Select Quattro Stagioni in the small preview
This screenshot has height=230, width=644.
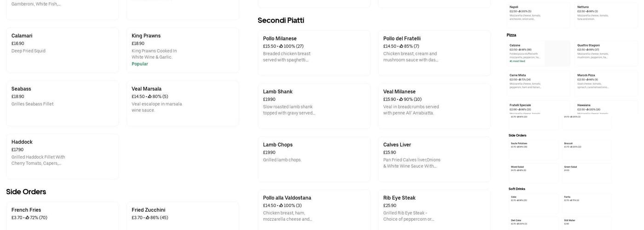(x=606, y=53)
